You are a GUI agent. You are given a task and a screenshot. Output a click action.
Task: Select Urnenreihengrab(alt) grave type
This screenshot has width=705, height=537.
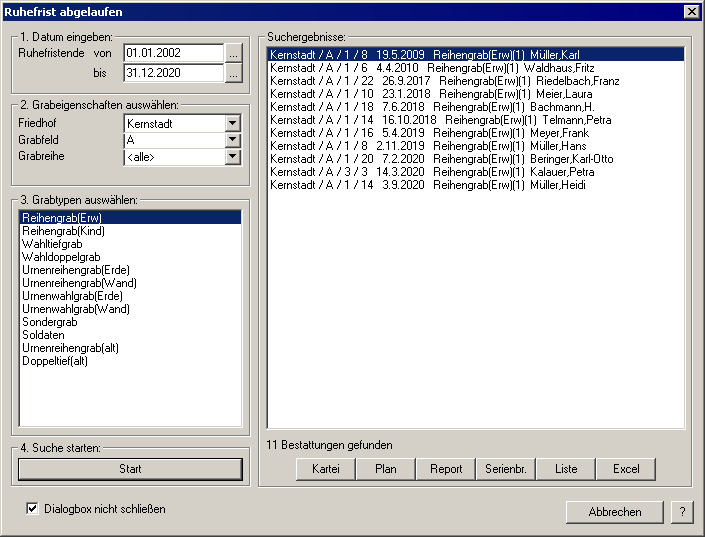pos(130,348)
